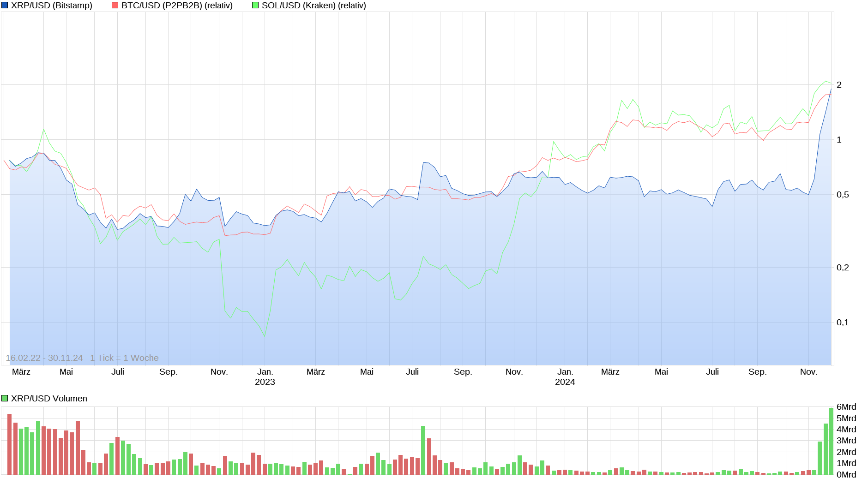Click the volume axis value '4Mrd'

point(846,430)
